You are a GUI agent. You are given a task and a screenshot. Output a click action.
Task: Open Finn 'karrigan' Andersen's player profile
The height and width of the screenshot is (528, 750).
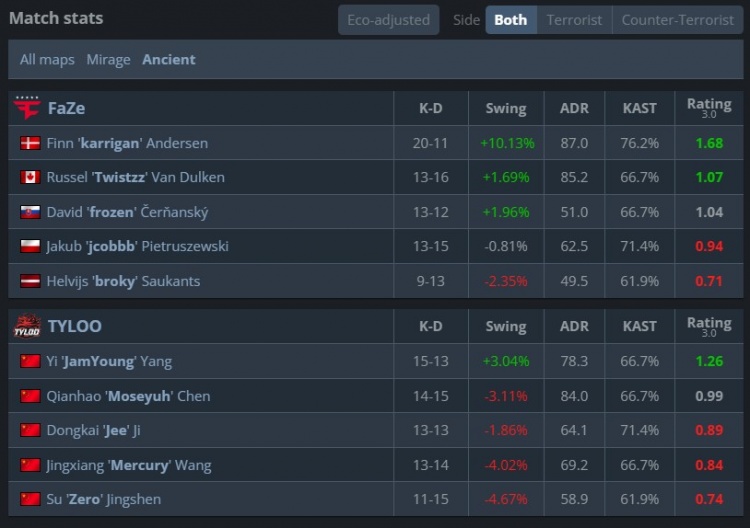pyautogui.click(x=127, y=143)
